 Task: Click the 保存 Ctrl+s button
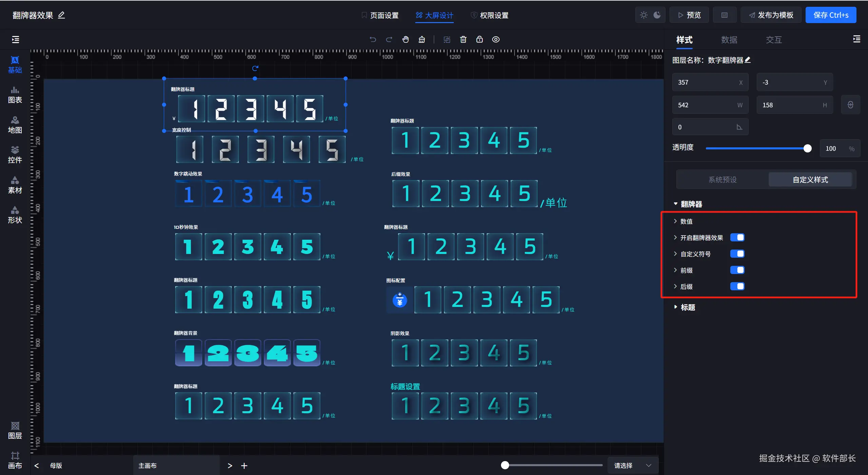[831, 15]
